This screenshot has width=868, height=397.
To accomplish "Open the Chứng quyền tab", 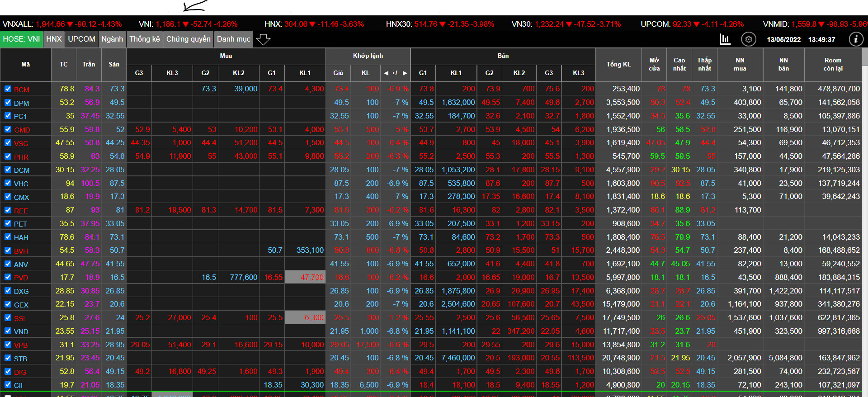I will (188, 39).
